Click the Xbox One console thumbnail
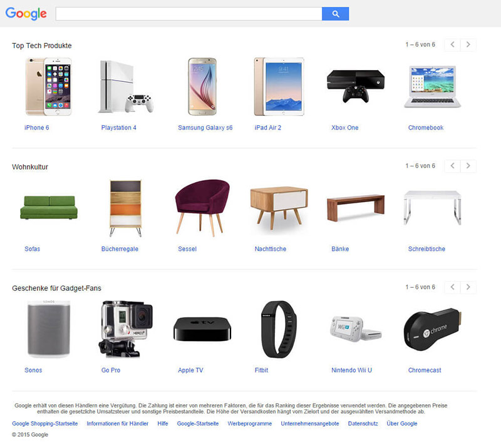Image resolution: width=501 pixels, height=448 pixels. coord(356,86)
